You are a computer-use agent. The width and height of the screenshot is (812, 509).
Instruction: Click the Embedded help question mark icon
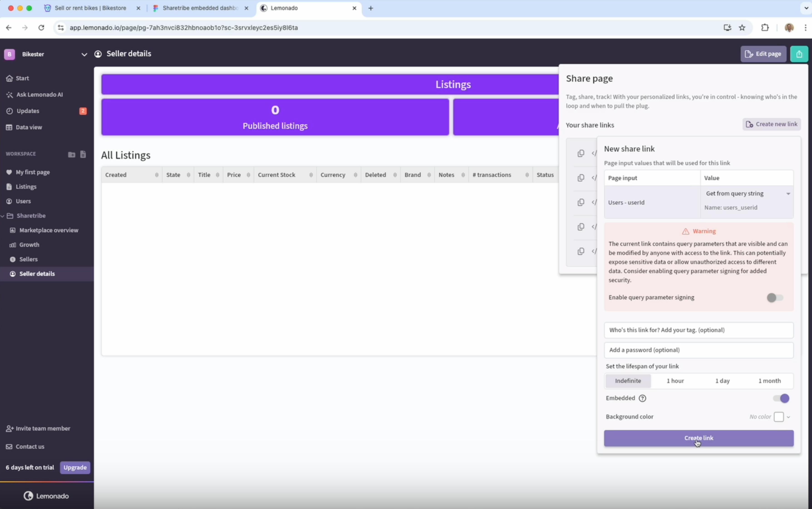(x=642, y=398)
